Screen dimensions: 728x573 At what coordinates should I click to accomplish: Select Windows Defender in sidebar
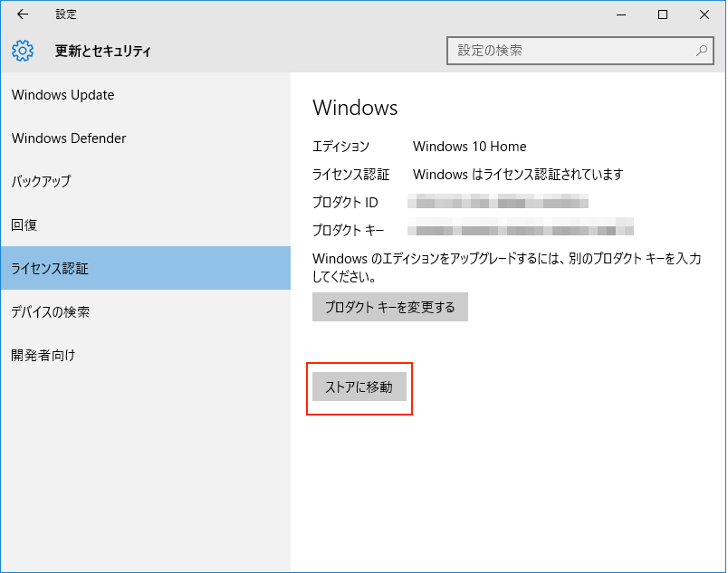(69, 138)
